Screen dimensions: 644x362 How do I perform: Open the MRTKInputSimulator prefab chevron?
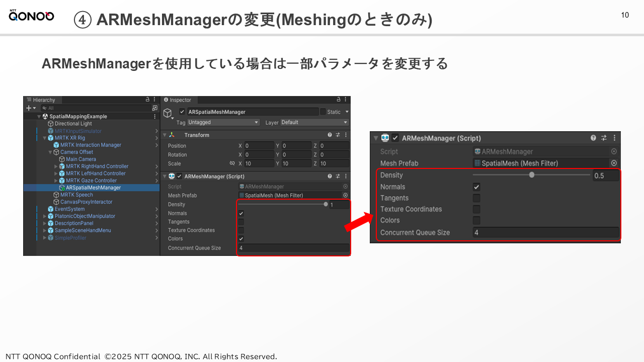(x=156, y=131)
